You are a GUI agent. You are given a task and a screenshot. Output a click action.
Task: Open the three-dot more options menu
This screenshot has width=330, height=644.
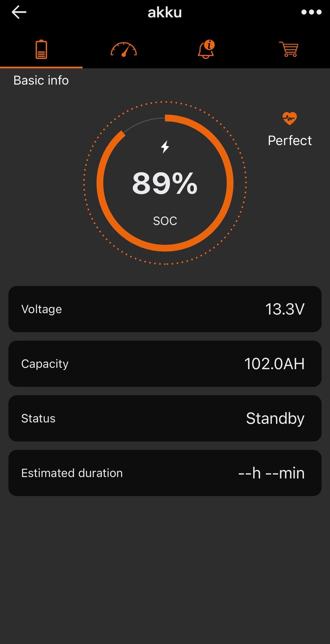(x=311, y=12)
